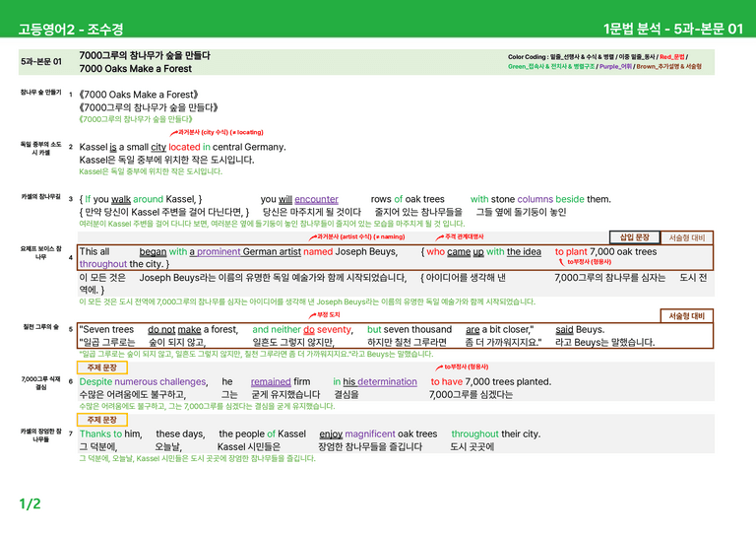The image size is (756, 535).
Task: Click the second '주제 문장' yellow label
Action: click(102, 420)
